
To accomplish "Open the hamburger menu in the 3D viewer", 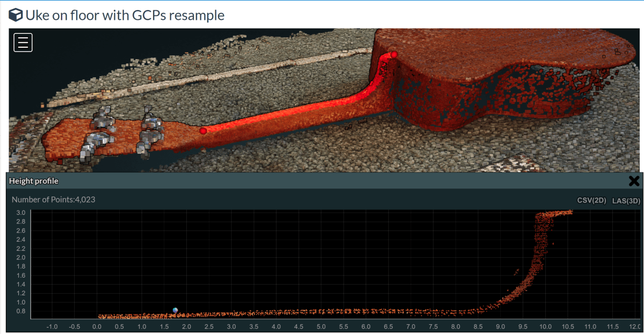I will [23, 42].
